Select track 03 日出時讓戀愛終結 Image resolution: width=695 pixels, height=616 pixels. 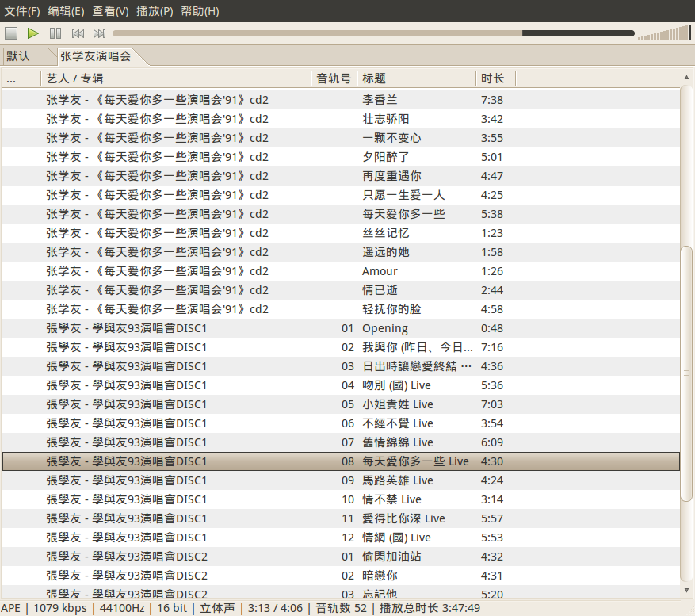coord(341,366)
